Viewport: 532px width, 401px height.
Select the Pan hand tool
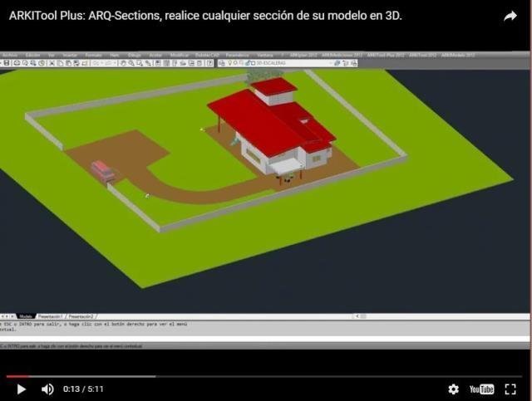point(123,63)
